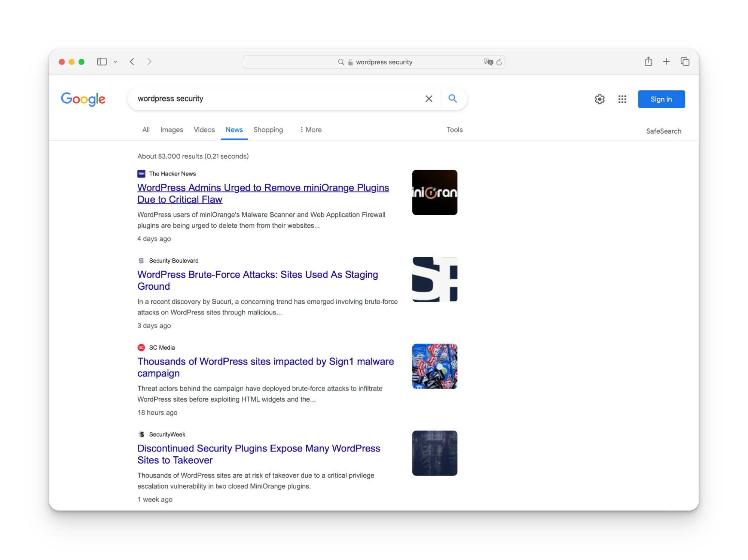Click the Safari address bar

[374, 62]
